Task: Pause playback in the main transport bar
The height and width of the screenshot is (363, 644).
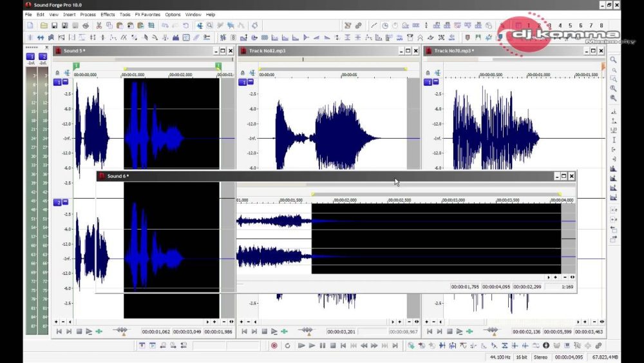Action: pos(322,346)
